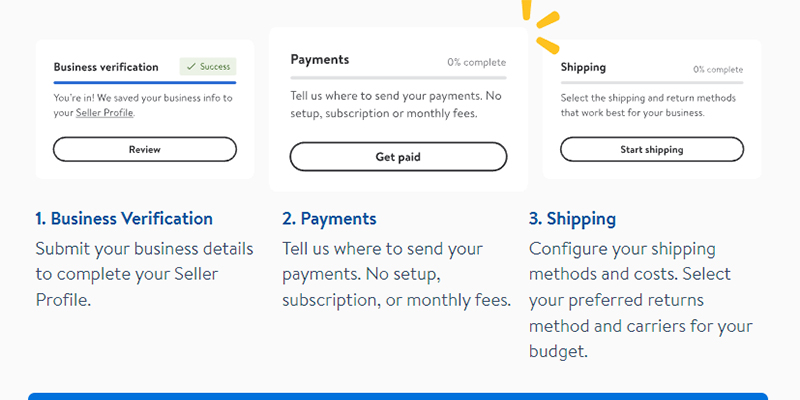Click the blue banner at the bottom
Screen dimensions: 800x400
pyautogui.click(x=398, y=396)
